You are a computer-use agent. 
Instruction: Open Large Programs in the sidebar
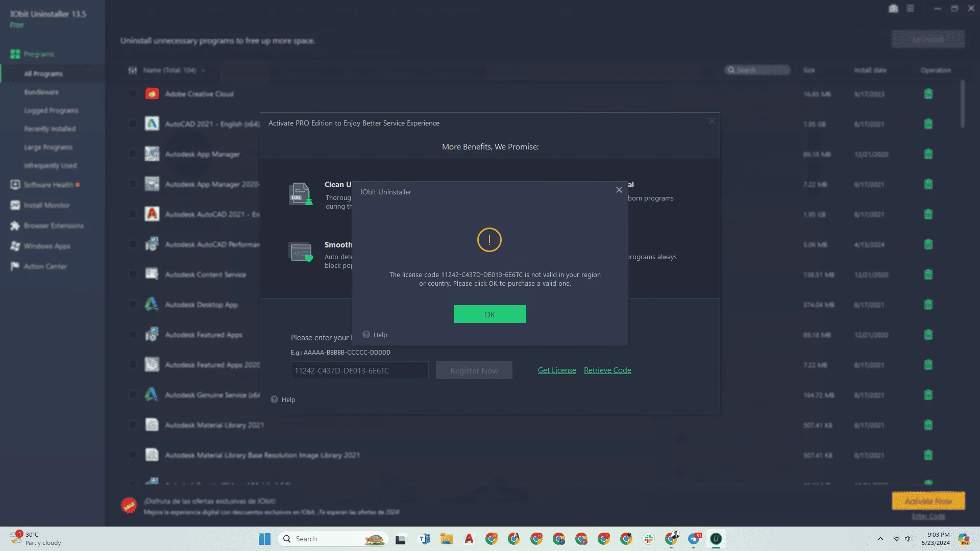(48, 147)
